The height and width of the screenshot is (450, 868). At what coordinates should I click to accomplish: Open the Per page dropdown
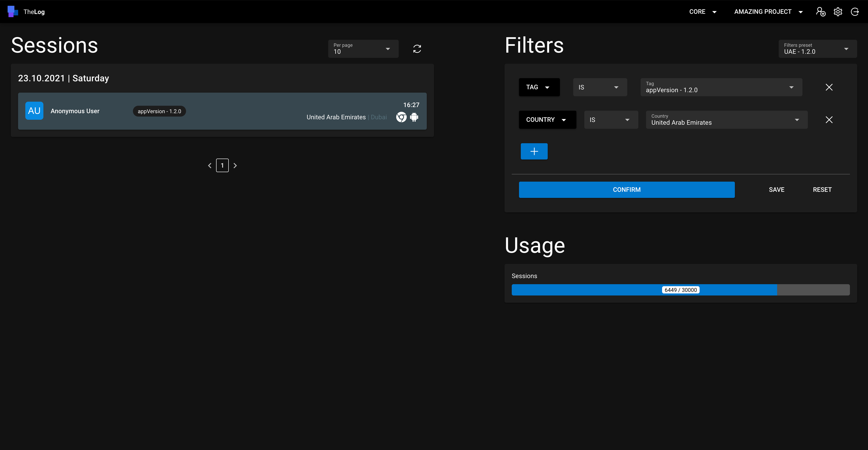click(363, 49)
